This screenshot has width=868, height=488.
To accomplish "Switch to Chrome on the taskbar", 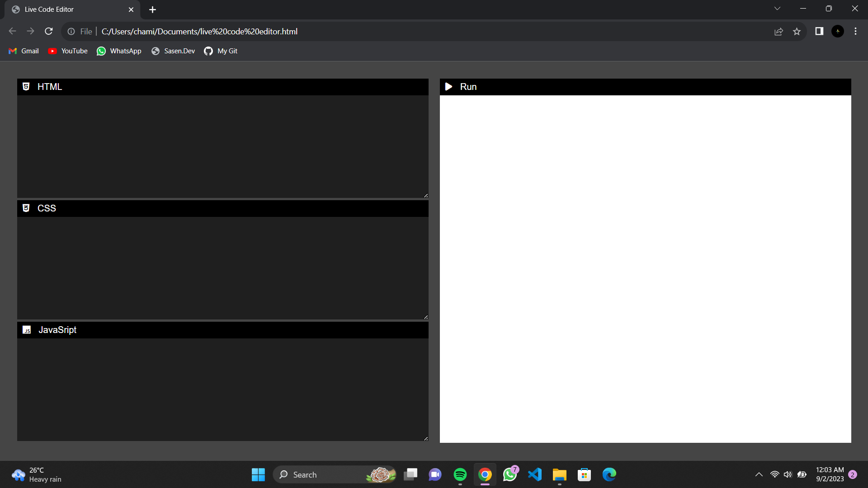I will click(x=485, y=474).
